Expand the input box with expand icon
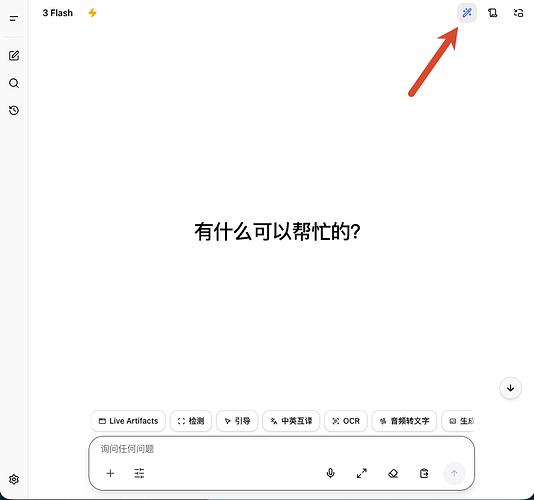 (362, 473)
